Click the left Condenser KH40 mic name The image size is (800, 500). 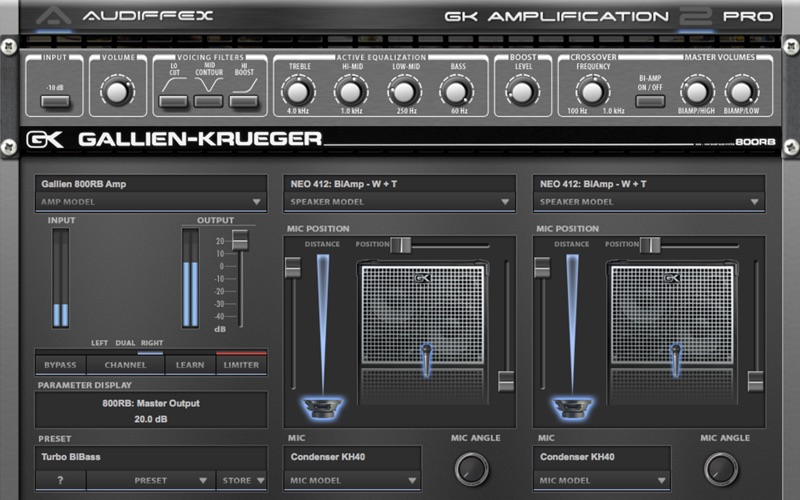328,457
